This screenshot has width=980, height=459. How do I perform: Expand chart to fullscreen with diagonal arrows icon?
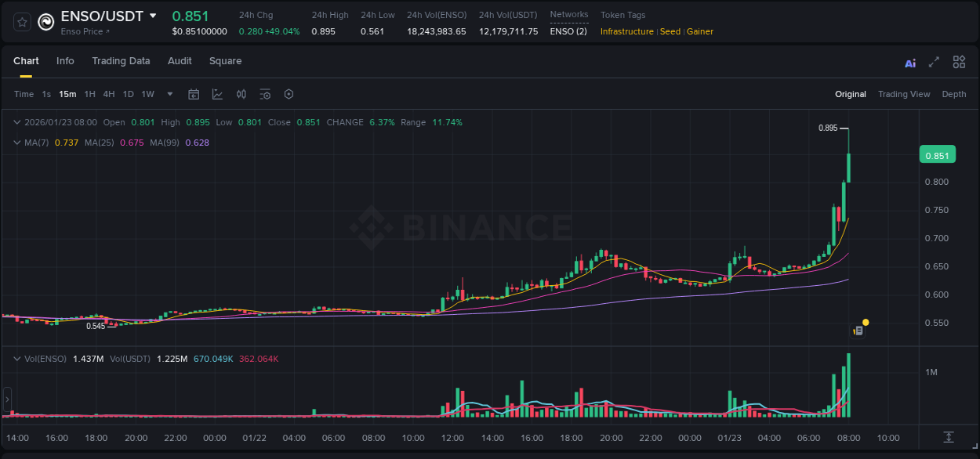pos(933,61)
